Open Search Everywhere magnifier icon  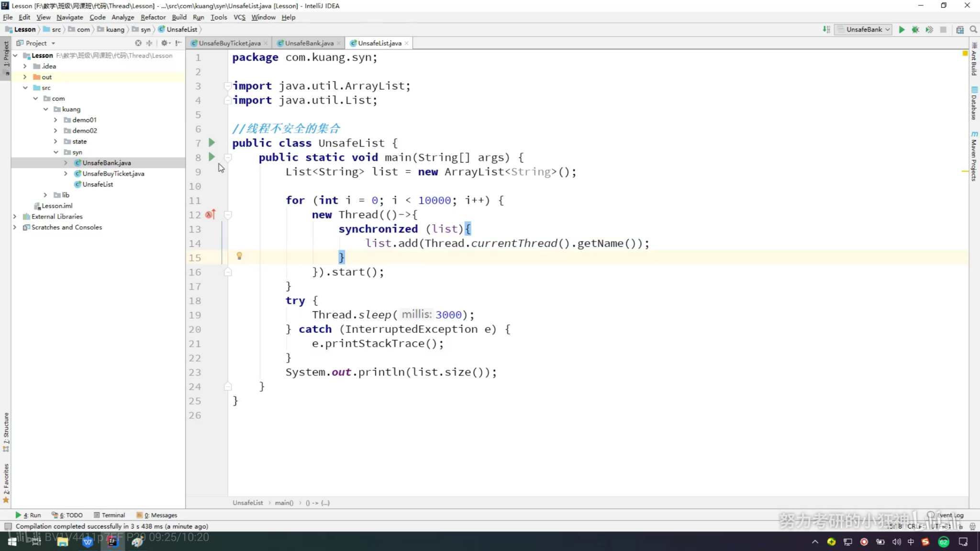click(973, 30)
